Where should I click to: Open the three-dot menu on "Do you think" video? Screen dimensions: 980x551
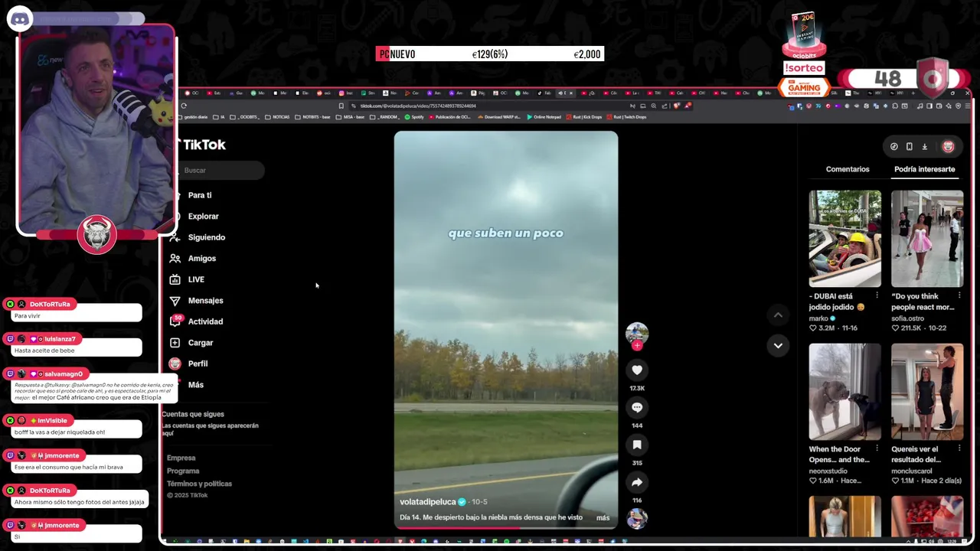click(x=959, y=295)
